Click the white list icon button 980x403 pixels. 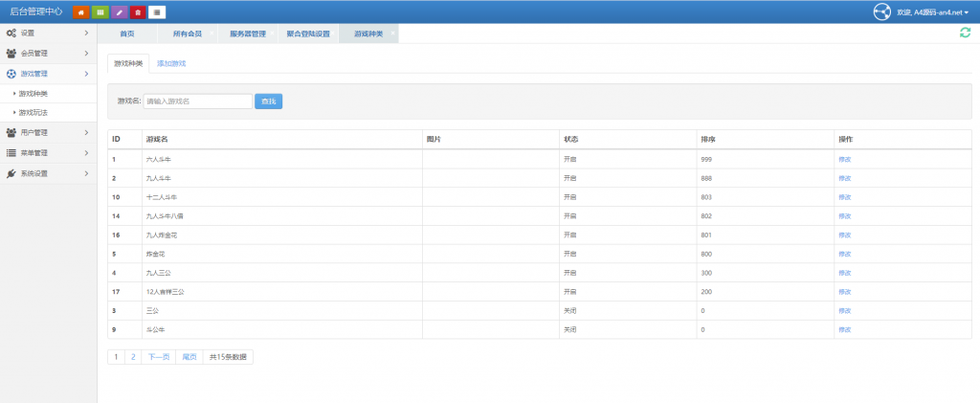click(157, 11)
